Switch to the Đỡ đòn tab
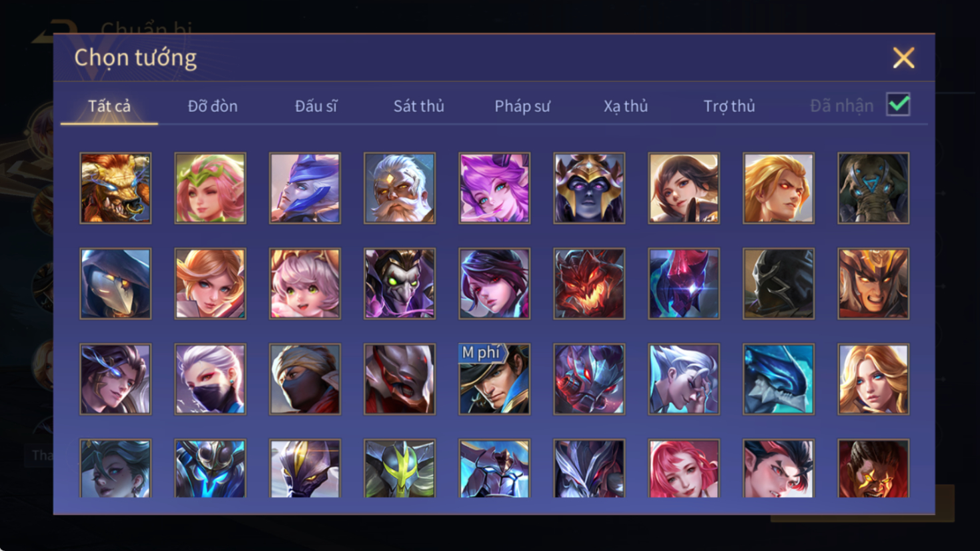Image resolution: width=980 pixels, height=551 pixels. point(213,106)
